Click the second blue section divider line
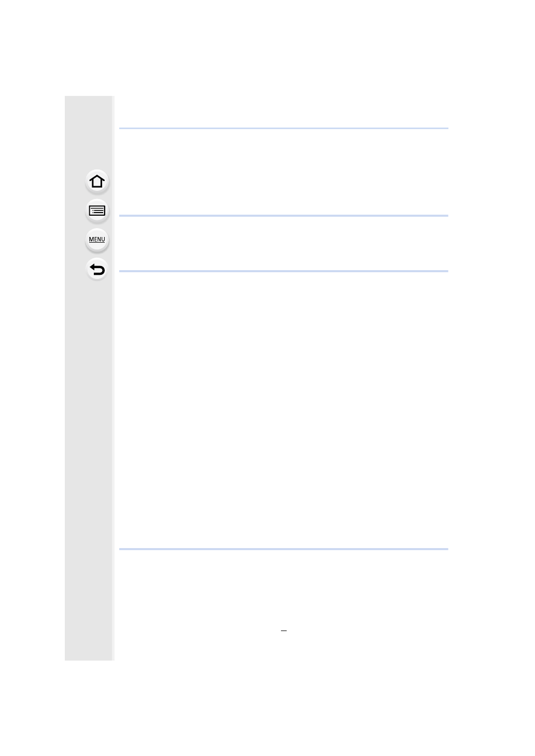This screenshot has width=535, height=756. click(284, 216)
